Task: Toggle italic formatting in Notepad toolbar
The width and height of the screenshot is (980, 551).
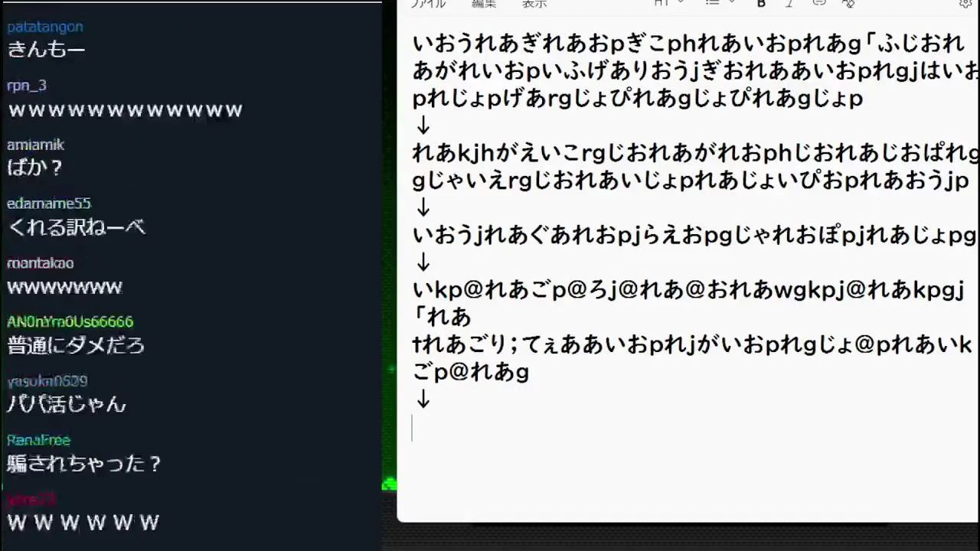Action: click(789, 3)
